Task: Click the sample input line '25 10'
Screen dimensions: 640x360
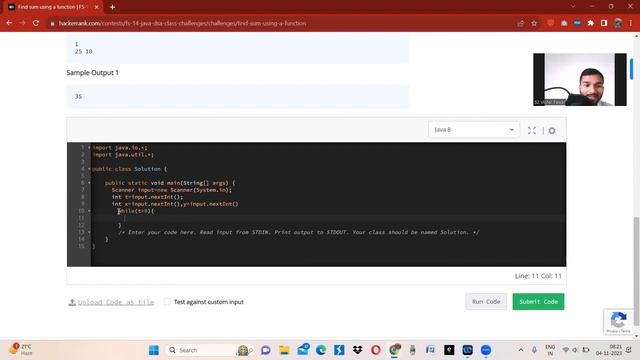Action: click(84, 51)
